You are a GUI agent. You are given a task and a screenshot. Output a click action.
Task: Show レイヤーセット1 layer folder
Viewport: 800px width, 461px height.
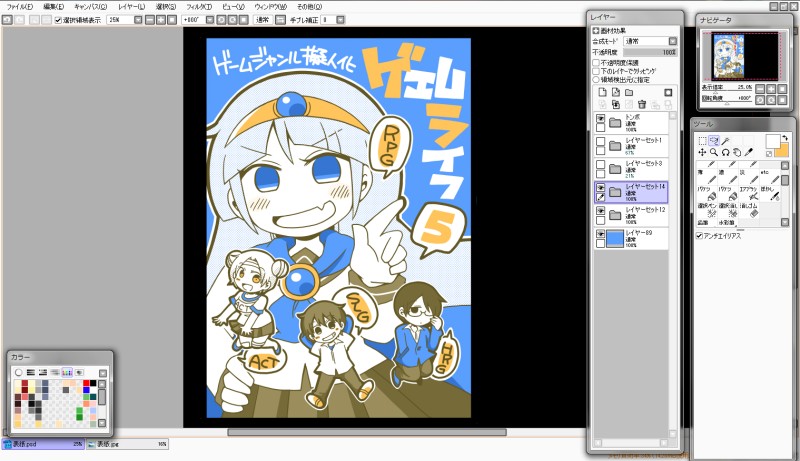click(601, 141)
